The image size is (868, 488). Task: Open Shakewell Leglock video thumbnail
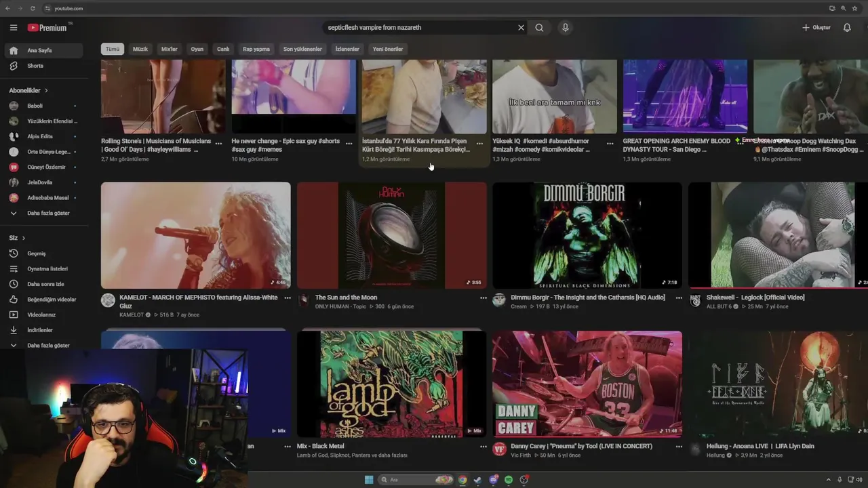(778, 235)
